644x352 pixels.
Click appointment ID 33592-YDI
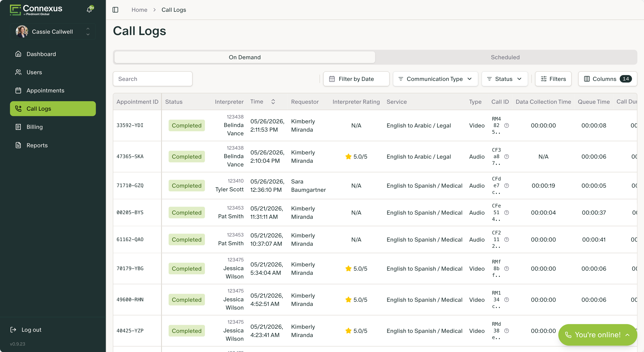[x=130, y=125]
